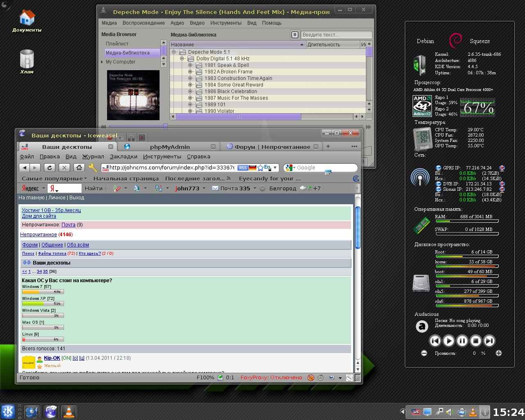The image size is (525, 420).
Task: Click the Найти button in Yandex bar
Action: point(94,188)
